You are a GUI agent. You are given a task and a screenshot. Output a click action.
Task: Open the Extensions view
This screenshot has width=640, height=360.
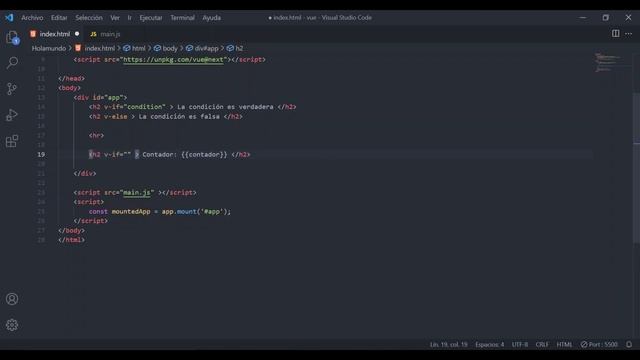[12, 141]
